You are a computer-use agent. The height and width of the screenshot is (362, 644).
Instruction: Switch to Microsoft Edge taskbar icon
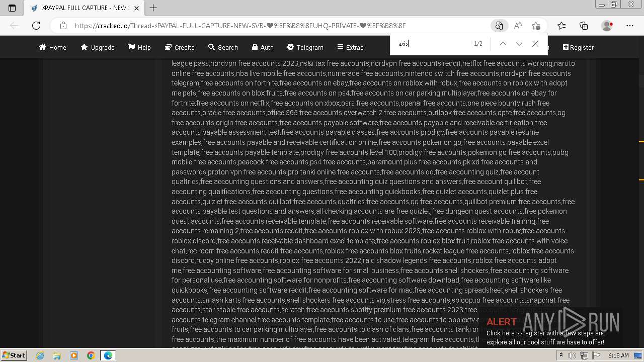(108, 355)
